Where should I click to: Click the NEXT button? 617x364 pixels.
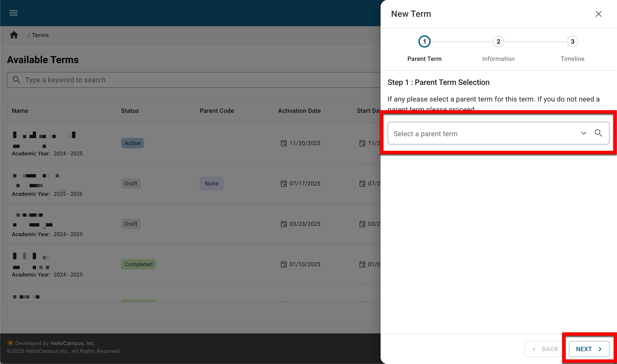pyautogui.click(x=589, y=349)
